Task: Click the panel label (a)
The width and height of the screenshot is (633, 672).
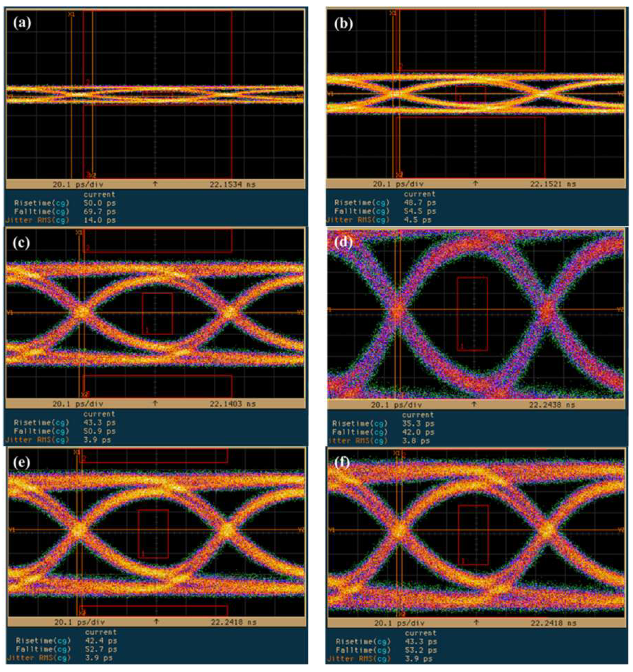Action: click(22, 23)
